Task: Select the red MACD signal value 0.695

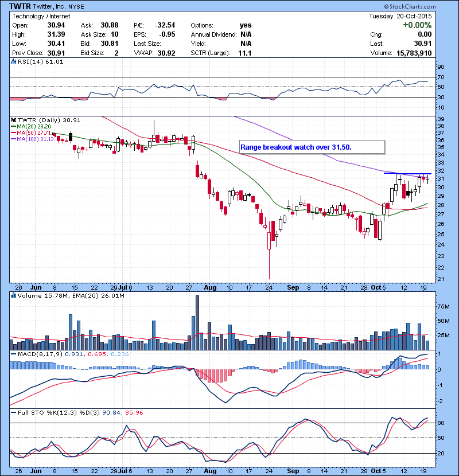Action: pyautogui.click(x=97, y=354)
